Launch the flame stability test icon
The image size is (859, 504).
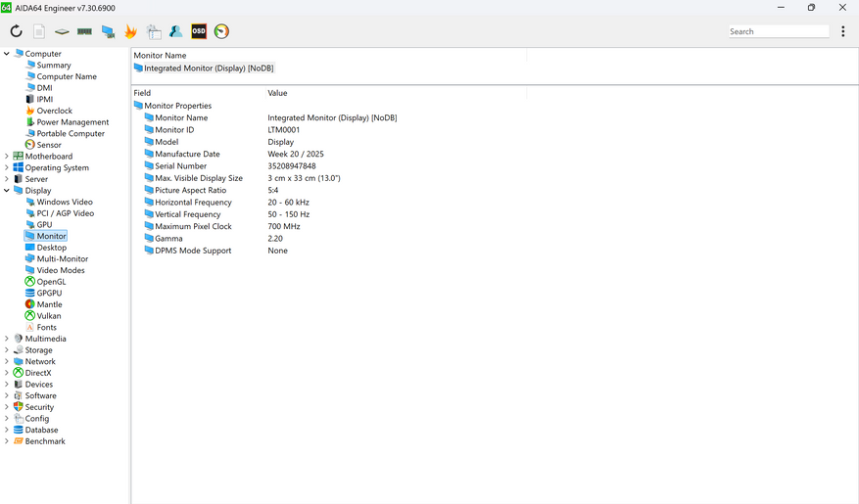[130, 31]
